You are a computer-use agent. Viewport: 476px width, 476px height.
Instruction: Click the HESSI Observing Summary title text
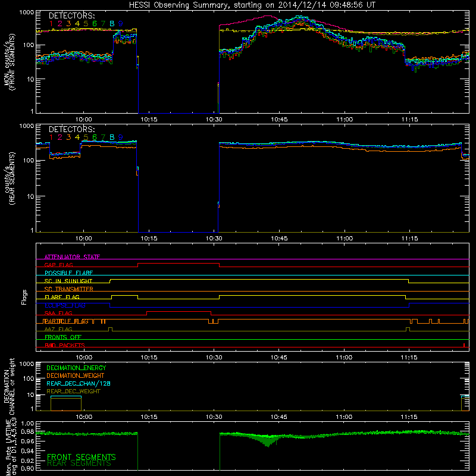pyautogui.click(x=252, y=5)
